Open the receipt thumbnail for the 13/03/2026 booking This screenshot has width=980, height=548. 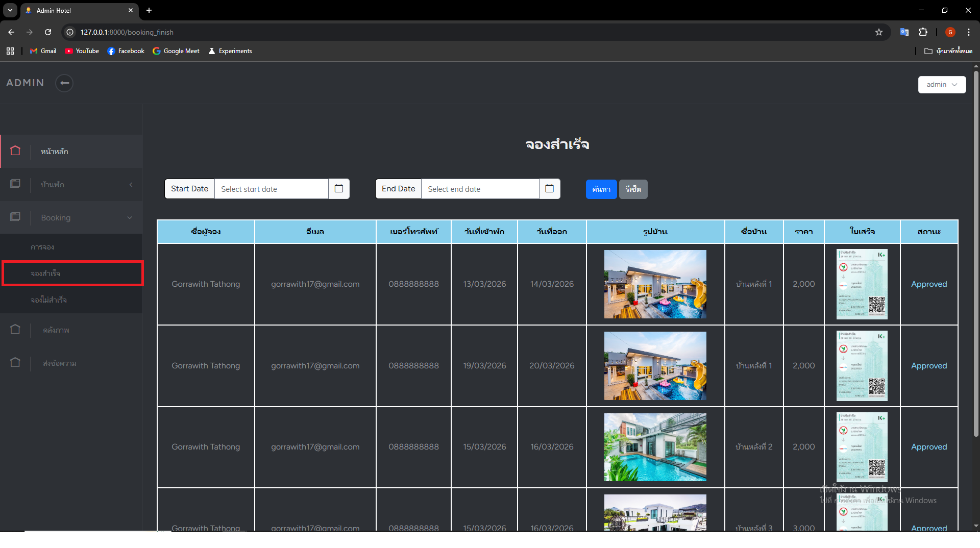pos(862,284)
